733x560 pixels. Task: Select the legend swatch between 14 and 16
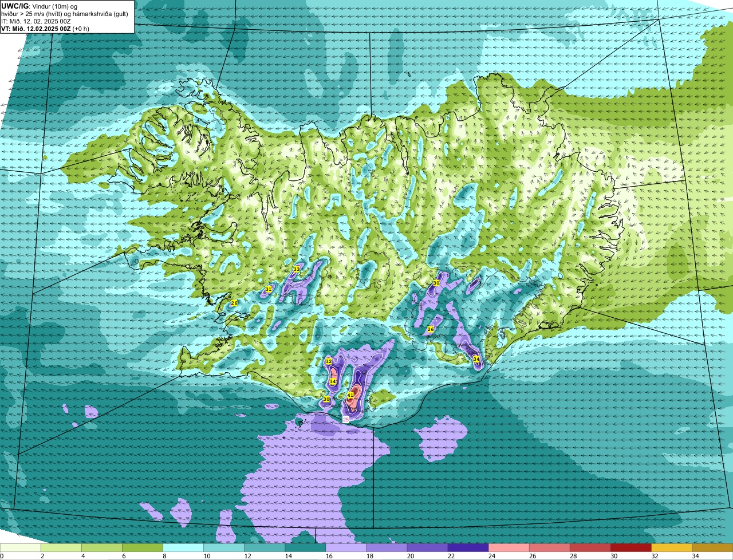(x=305, y=548)
